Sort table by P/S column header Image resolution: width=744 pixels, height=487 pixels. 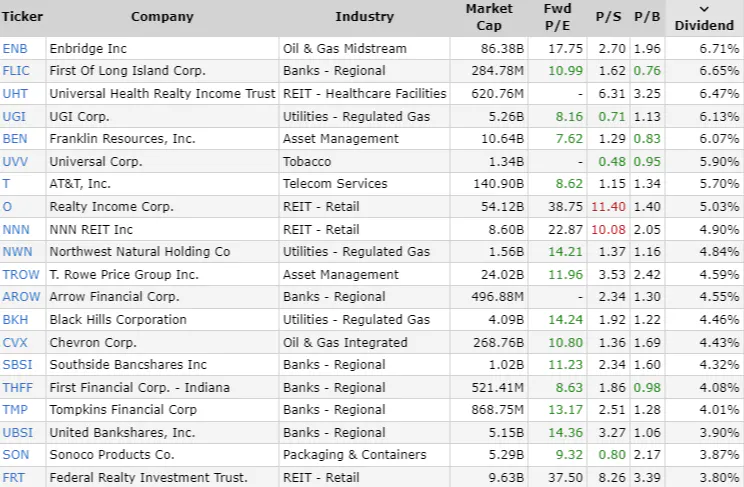pyautogui.click(x=608, y=17)
